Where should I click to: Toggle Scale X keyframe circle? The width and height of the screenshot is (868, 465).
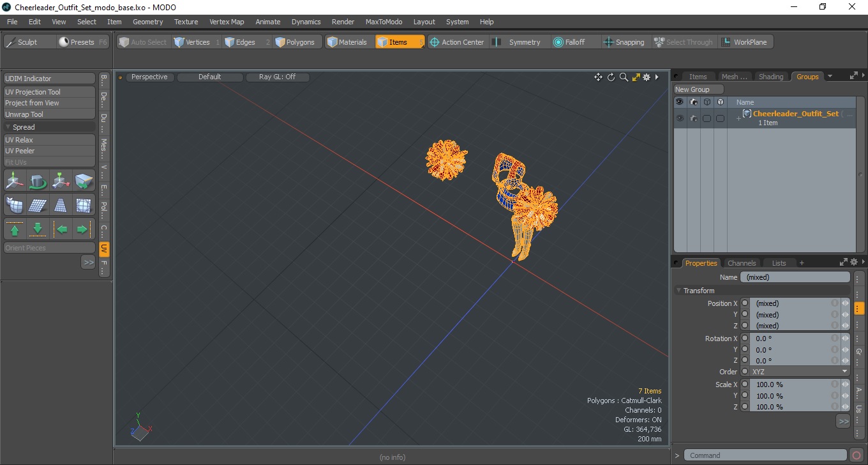744,385
